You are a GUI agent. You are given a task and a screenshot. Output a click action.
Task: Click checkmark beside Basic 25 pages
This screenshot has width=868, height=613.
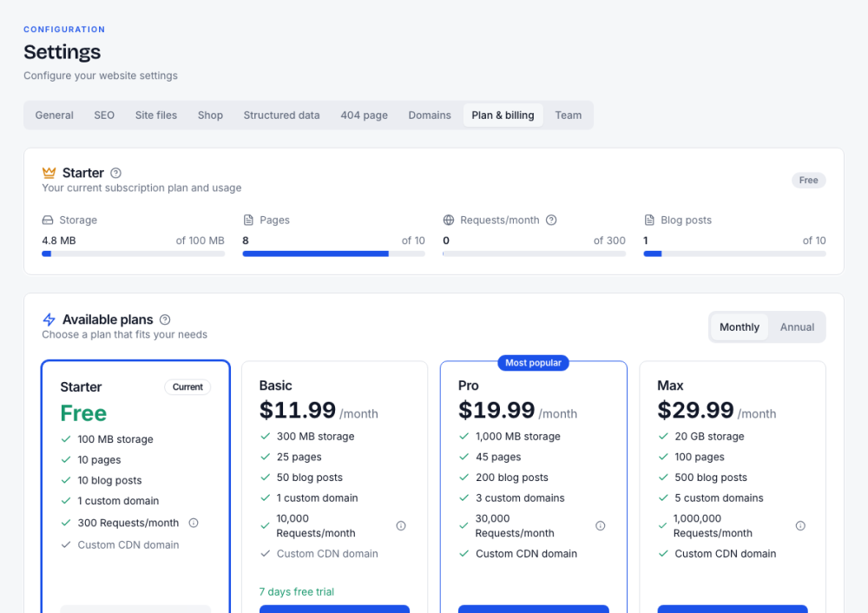click(265, 457)
